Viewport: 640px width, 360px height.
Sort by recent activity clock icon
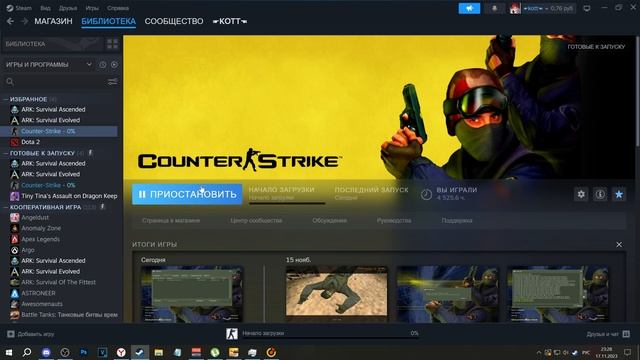(102, 64)
